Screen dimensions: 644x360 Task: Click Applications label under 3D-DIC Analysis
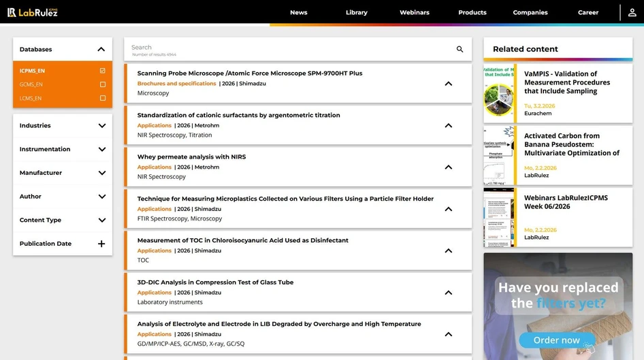tap(155, 293)
